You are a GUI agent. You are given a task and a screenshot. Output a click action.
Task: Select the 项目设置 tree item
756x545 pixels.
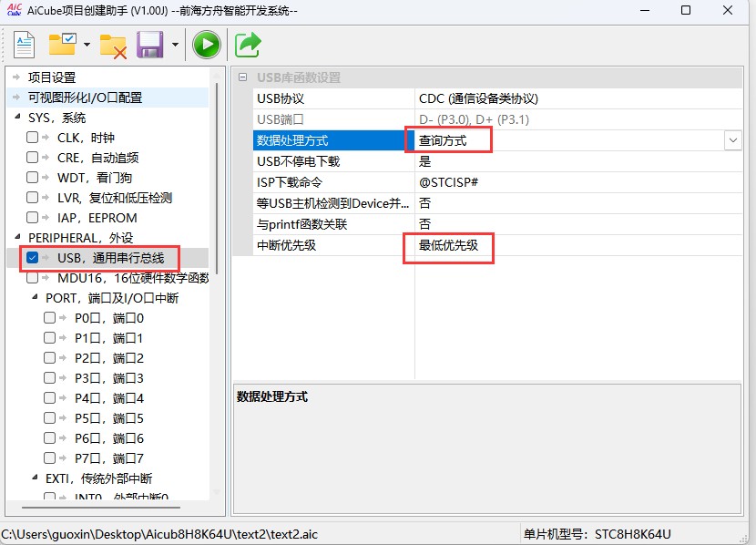point(52,77)
